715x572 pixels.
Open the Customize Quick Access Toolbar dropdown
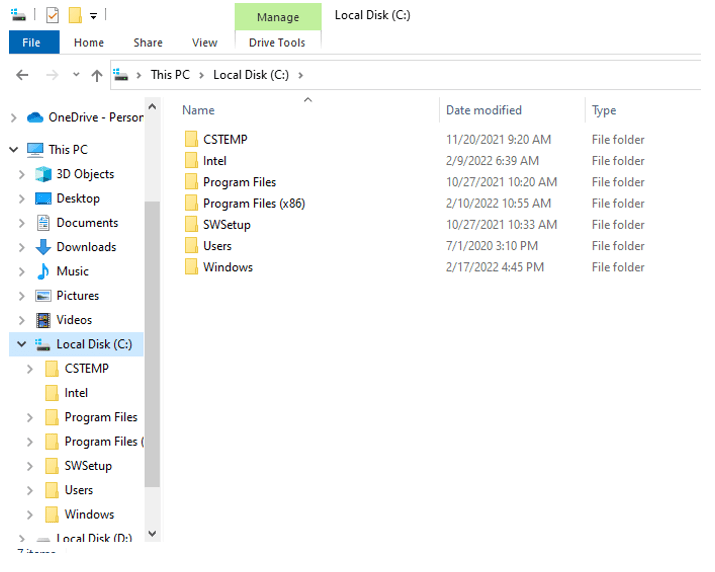[93, 16]
